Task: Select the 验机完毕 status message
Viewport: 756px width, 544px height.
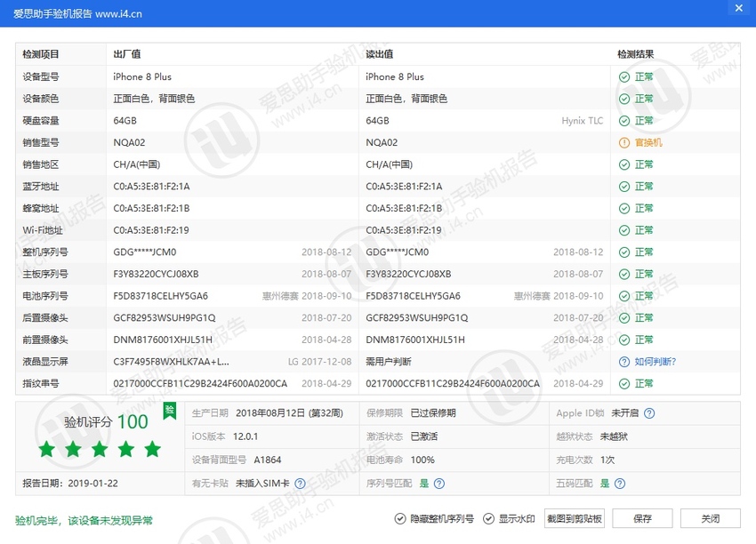Action: coord(84,520)
